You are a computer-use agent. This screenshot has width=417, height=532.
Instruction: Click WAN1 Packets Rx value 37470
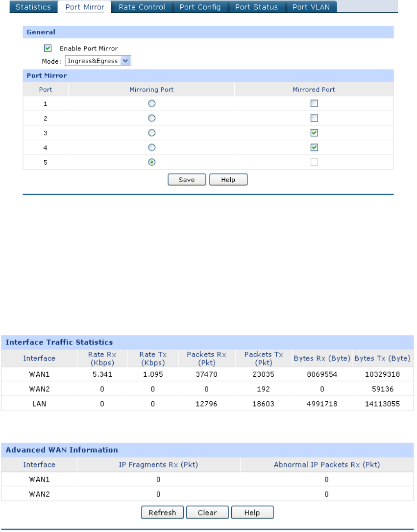(206, 374)
